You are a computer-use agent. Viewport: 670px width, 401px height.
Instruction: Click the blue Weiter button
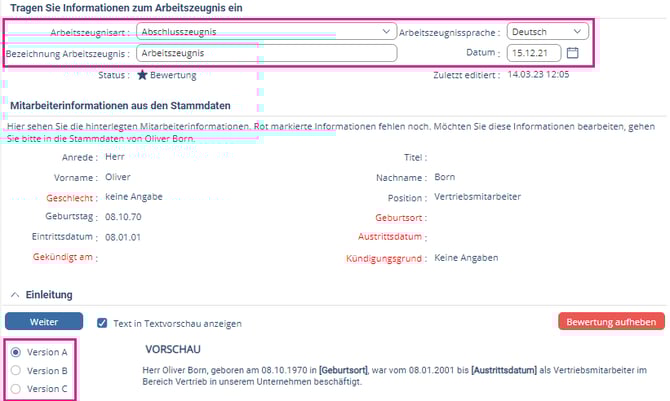click(44, 321)
